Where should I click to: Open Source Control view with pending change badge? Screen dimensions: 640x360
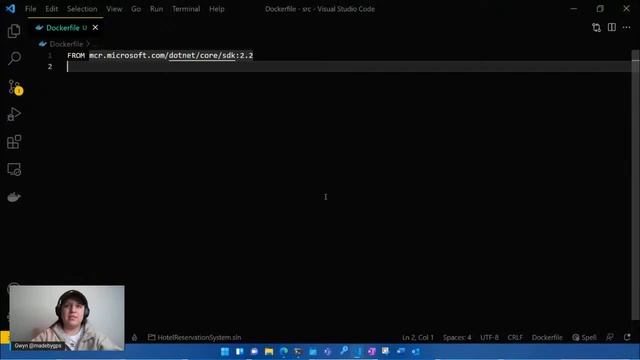point(15,87)
